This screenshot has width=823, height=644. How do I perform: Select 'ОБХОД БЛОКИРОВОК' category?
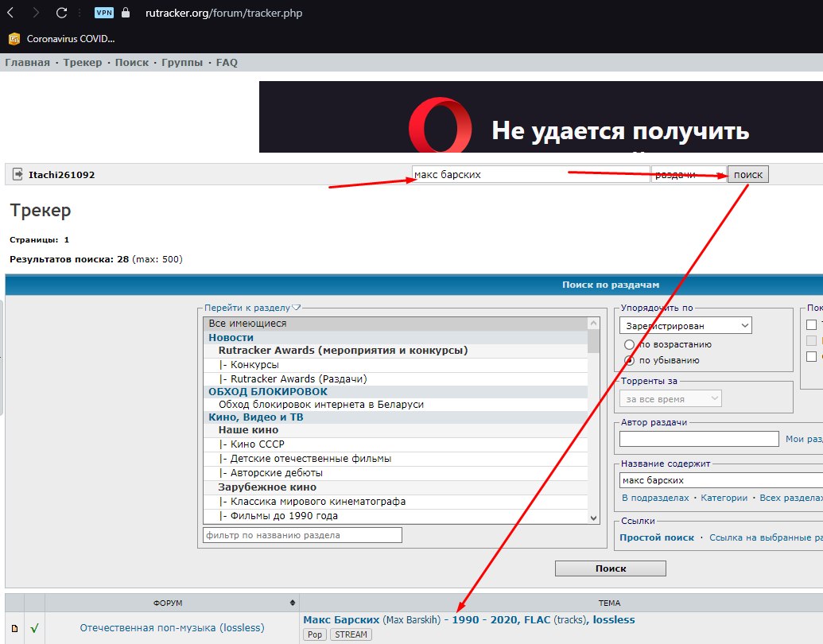(x=395, y=391)
